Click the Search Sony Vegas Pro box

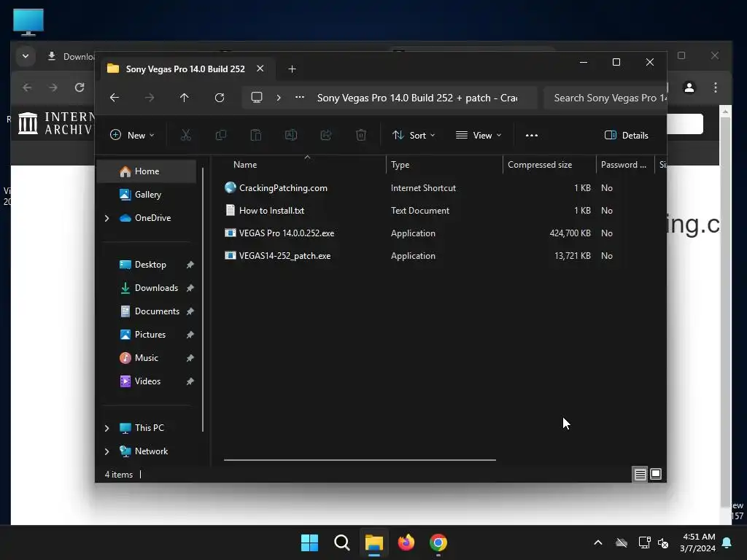point(605,98)
